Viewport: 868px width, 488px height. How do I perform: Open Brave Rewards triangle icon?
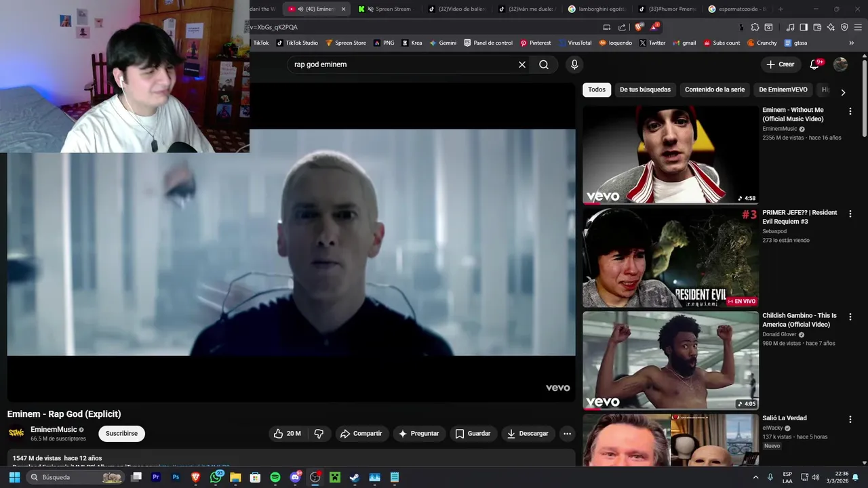[654, 27]
